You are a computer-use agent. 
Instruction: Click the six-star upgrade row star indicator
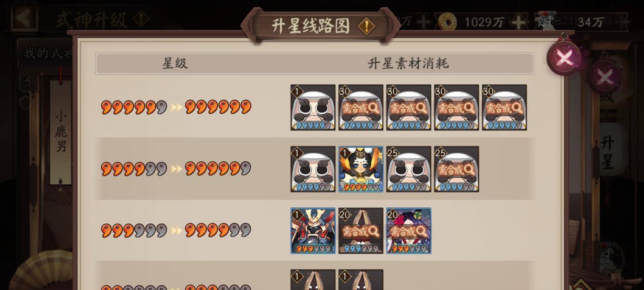(x=176, y=107)
